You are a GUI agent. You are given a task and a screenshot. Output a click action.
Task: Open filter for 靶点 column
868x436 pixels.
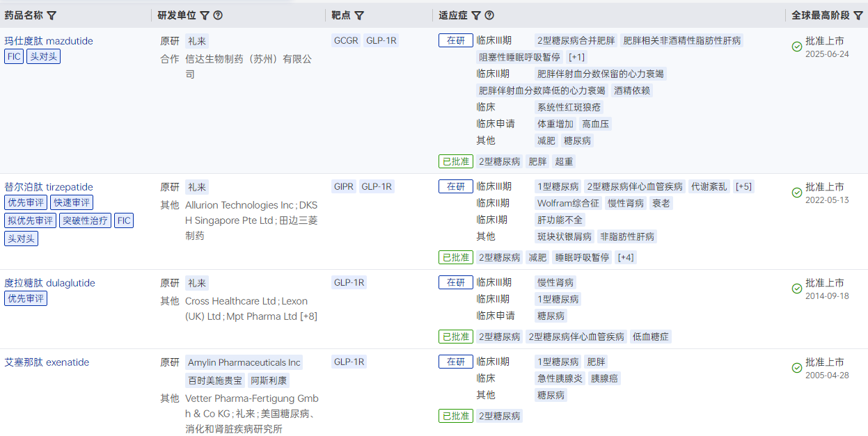(x=359, y=15)
